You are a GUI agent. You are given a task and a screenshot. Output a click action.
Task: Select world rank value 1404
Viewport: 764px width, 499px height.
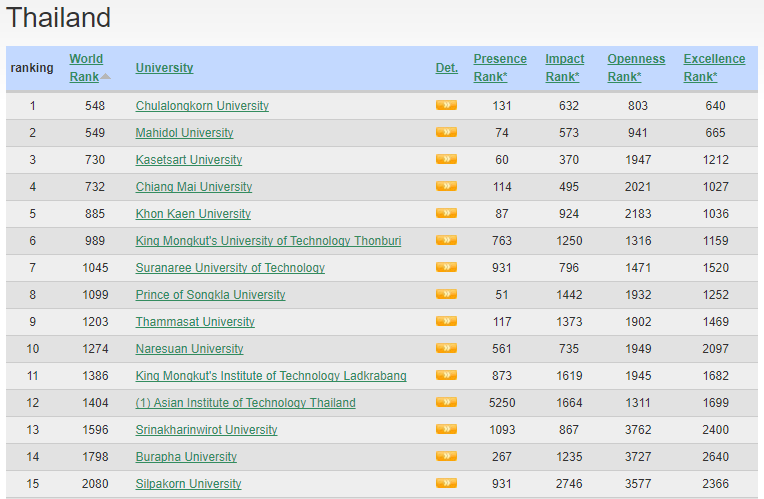click(x=95, y=403)
